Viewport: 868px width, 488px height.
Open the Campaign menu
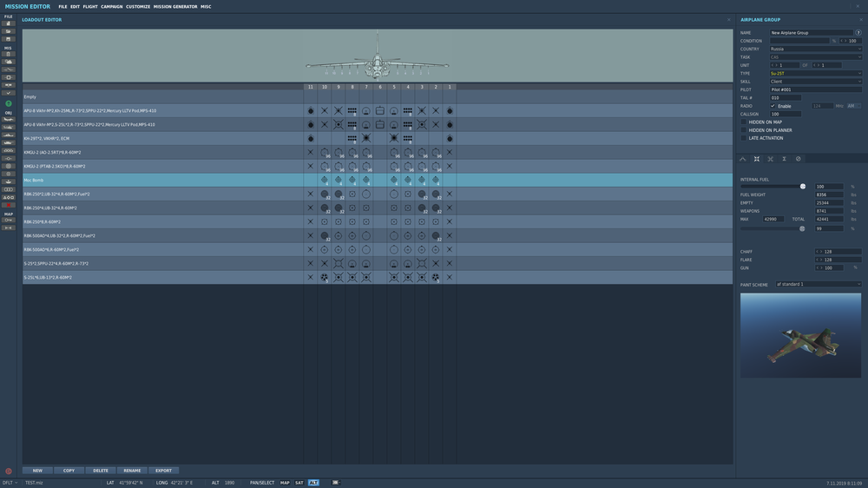point(111,7)
